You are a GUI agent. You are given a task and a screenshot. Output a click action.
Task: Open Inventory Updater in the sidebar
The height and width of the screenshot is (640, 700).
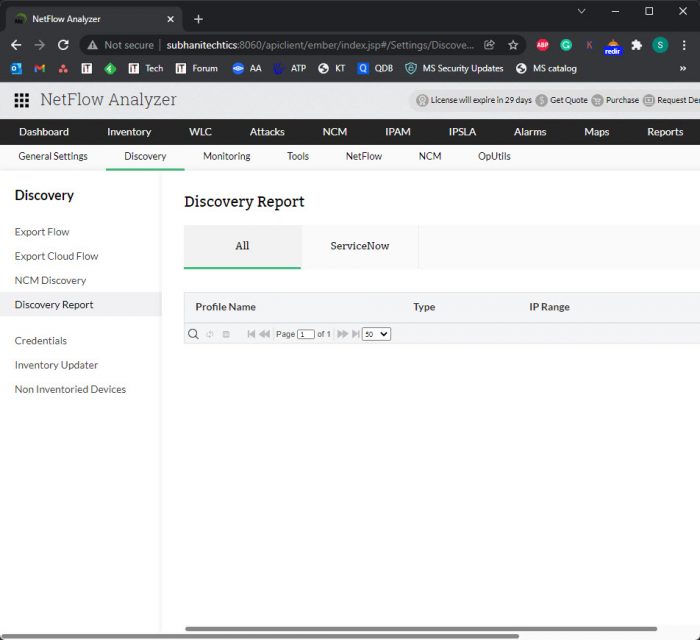(56, 365)
